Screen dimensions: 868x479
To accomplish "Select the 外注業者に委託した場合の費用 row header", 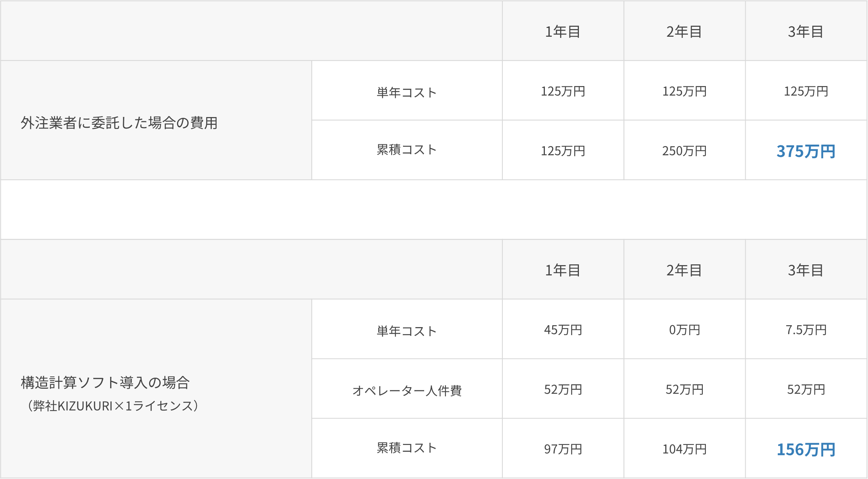I will click(119, 123).
